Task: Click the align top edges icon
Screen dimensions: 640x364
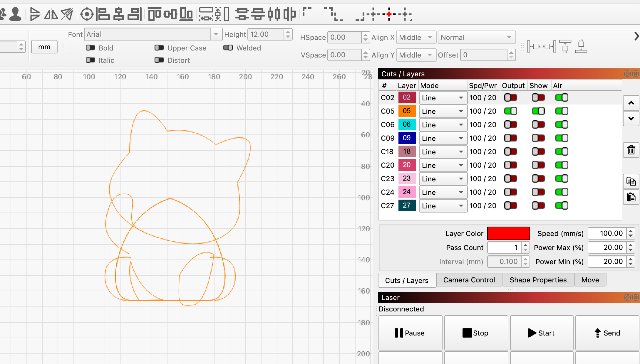Action: tap(155, 14)
